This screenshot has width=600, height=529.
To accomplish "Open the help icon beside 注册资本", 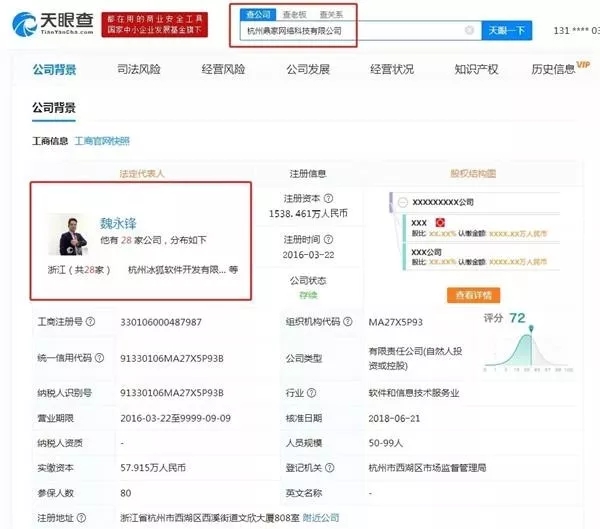I will pos(328,198).
